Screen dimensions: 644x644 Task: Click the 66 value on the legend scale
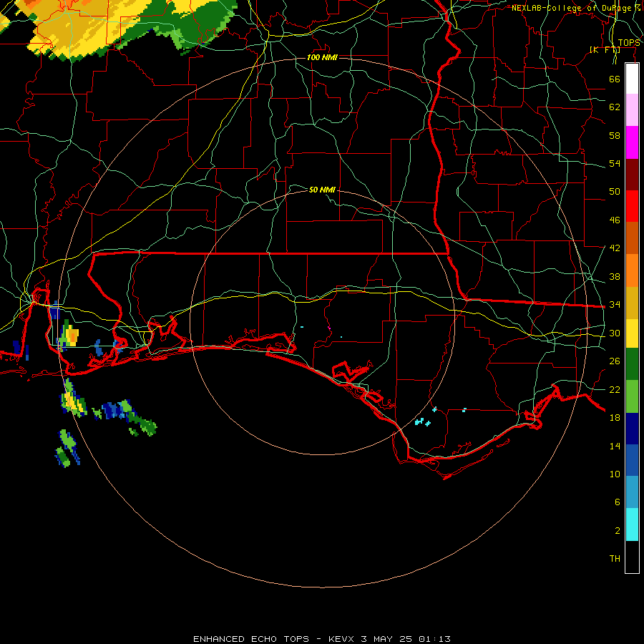tap(615, 79)
